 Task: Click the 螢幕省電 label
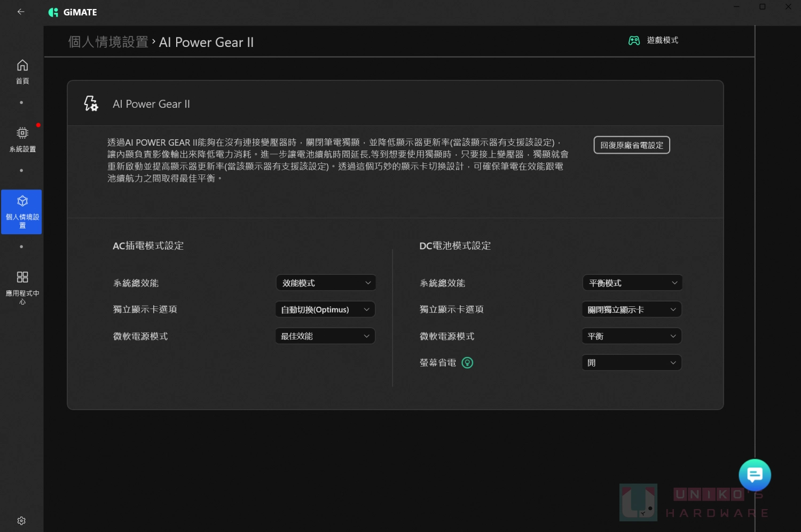[438, 363]
